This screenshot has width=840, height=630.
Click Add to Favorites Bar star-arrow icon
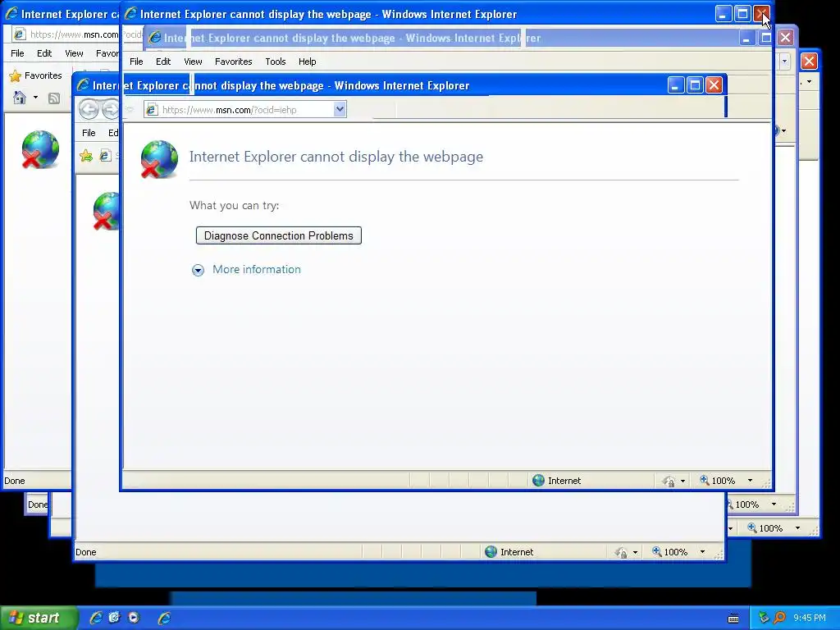coord(85,156)
